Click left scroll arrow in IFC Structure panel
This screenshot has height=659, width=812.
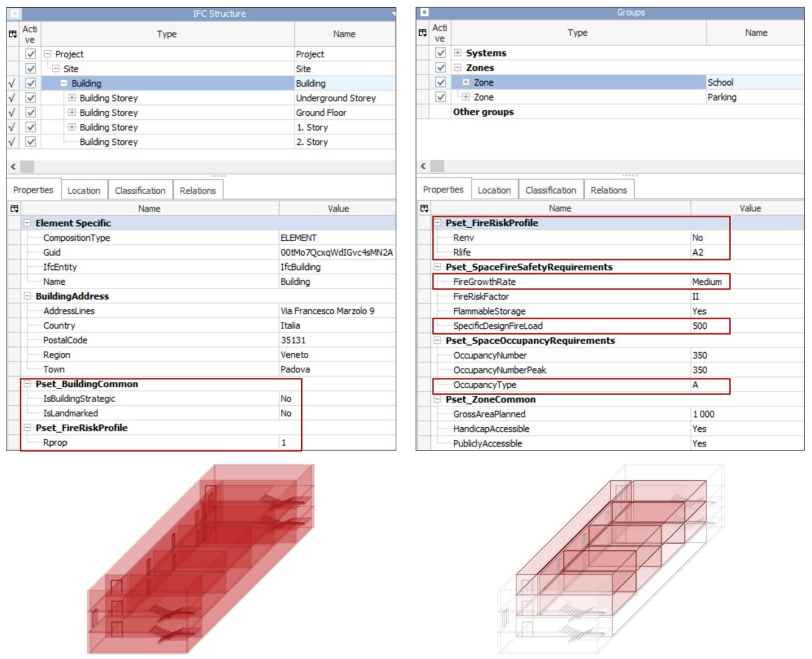point(13,167)
